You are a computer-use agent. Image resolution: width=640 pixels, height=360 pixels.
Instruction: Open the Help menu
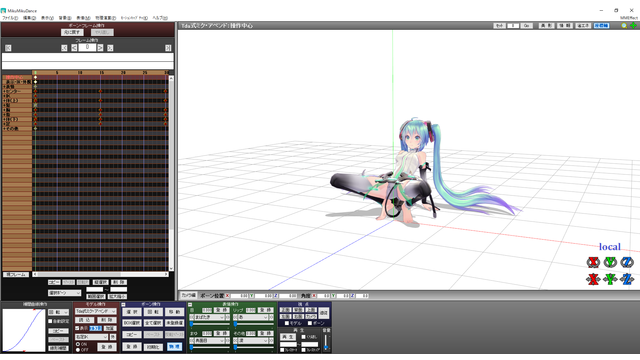160,18
